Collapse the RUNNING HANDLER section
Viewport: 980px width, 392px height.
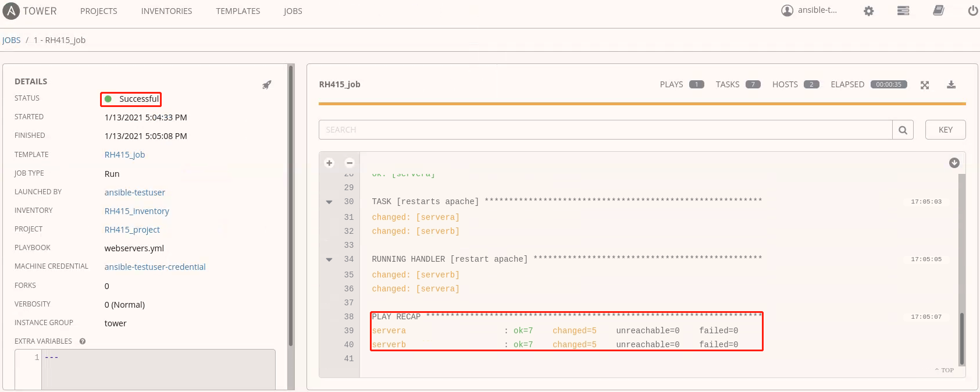(x=329, y=259)
